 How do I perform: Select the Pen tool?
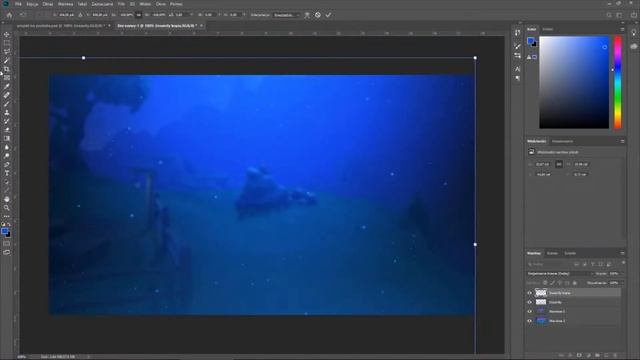tap(7, 164)
